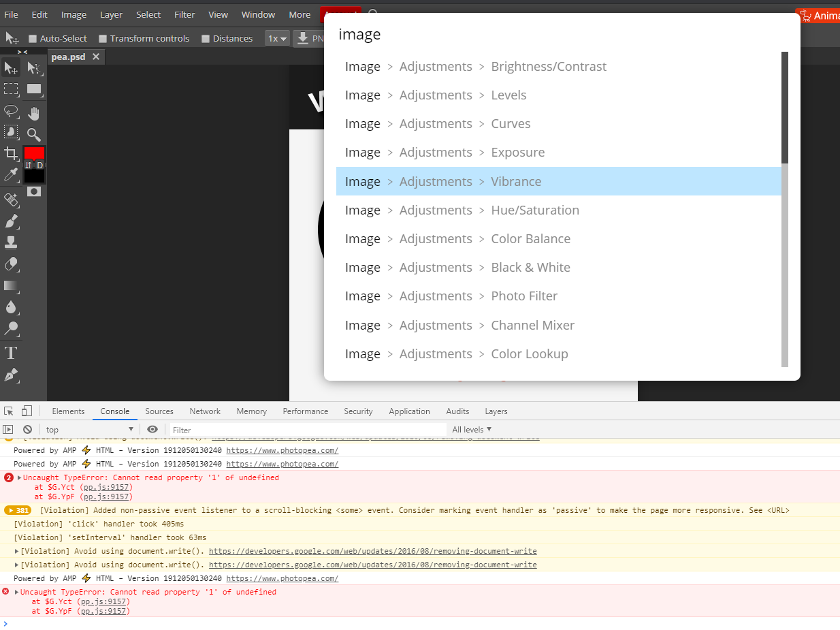This screenshot has width=840, height=630.
Task: Open the www.photopea.com link in the console
Action: pos(281,450)
